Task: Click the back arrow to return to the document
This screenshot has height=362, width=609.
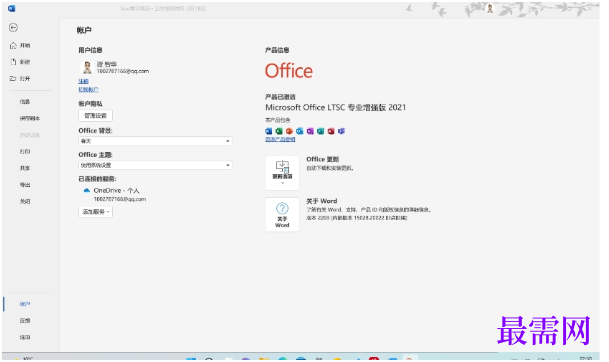Action: (13, 28)
